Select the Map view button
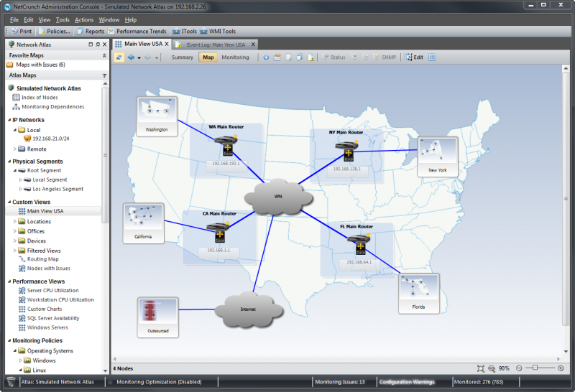Image resolution: width=575 pixels, height=392 pixels. [208, 57]
